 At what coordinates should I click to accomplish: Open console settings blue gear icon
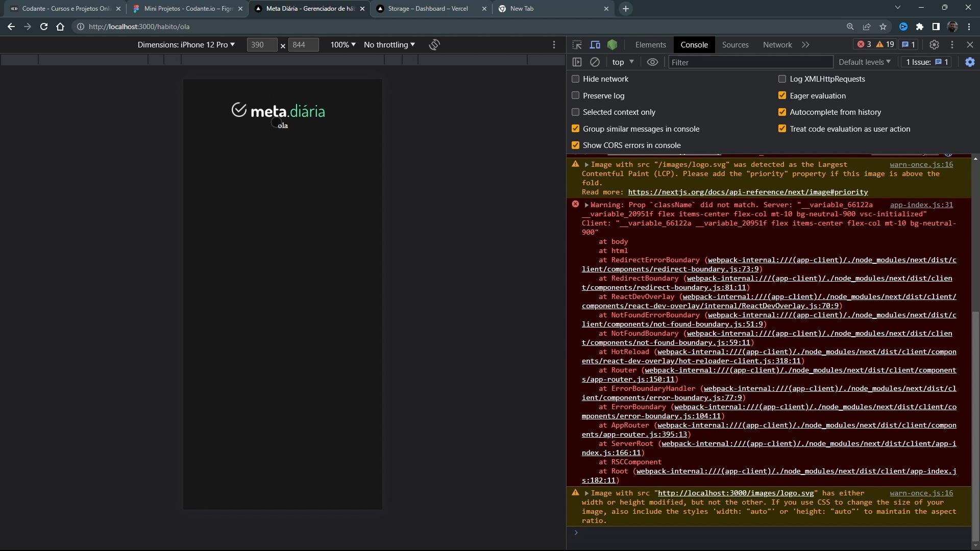pyautogui.click(x=970, y=62)
